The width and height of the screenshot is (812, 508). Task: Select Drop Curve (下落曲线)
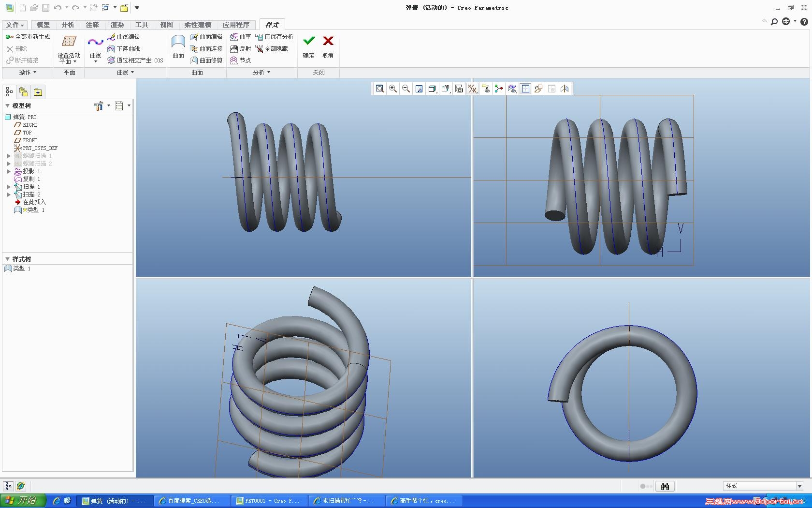tap(124, 49)
